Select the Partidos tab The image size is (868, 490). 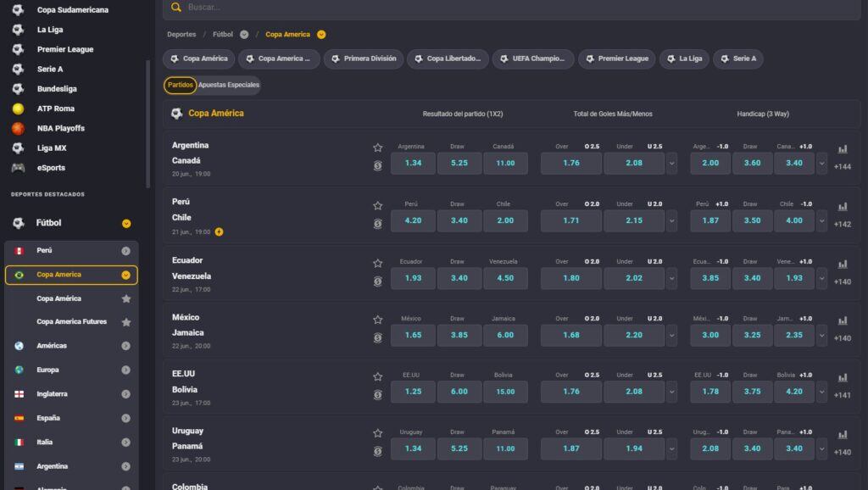[182, 86]
